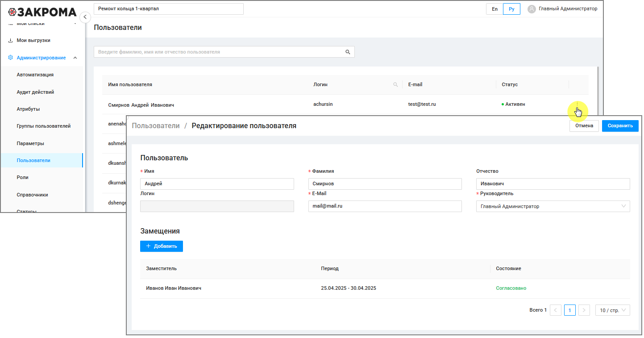Open the Руководитель dropdown
644x338 pixels.
[553, 206]
